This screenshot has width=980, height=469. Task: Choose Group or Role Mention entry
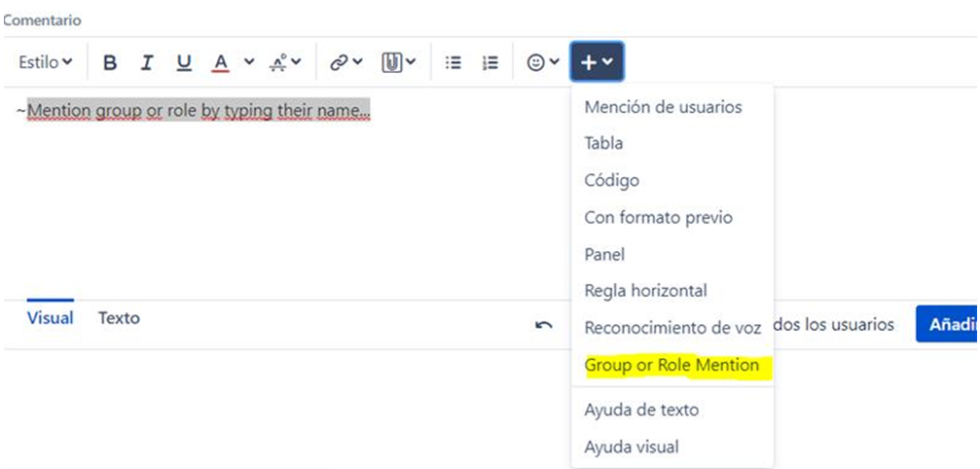pyautogui.click(x=671, y=365)
